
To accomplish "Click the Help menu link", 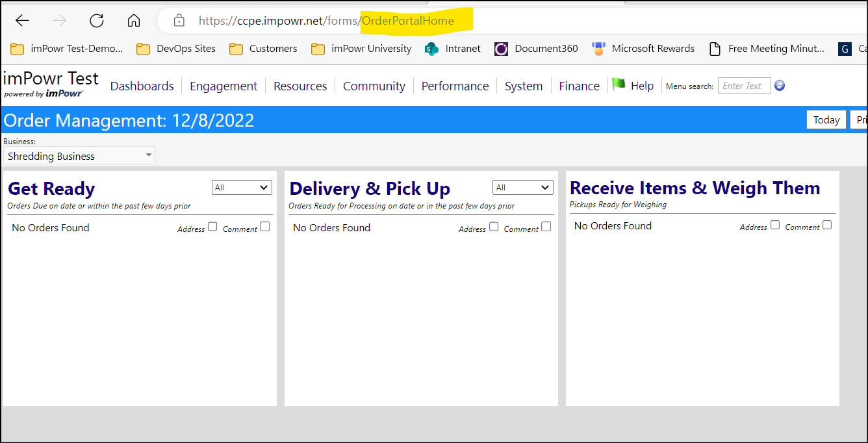I will click(x=643, y=86).
